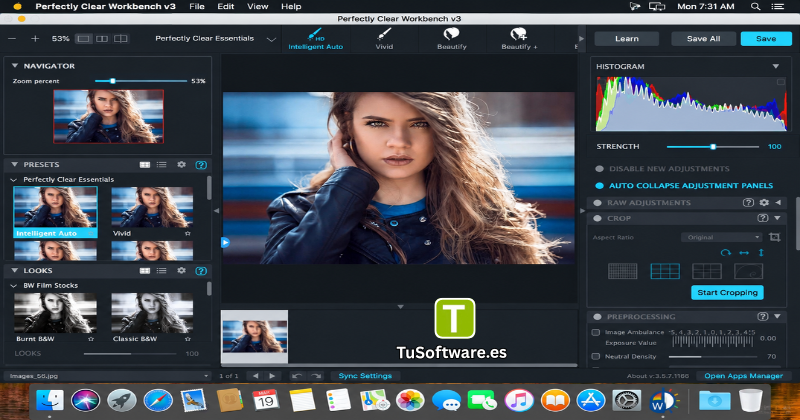Adjust the Zoom percent slider
The height and width of the screenshot is (420, 800).
[113, 81]
